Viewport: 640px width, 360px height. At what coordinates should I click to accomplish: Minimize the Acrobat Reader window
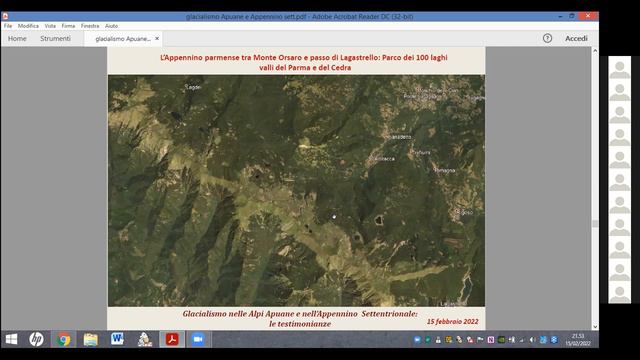[560, 16]
